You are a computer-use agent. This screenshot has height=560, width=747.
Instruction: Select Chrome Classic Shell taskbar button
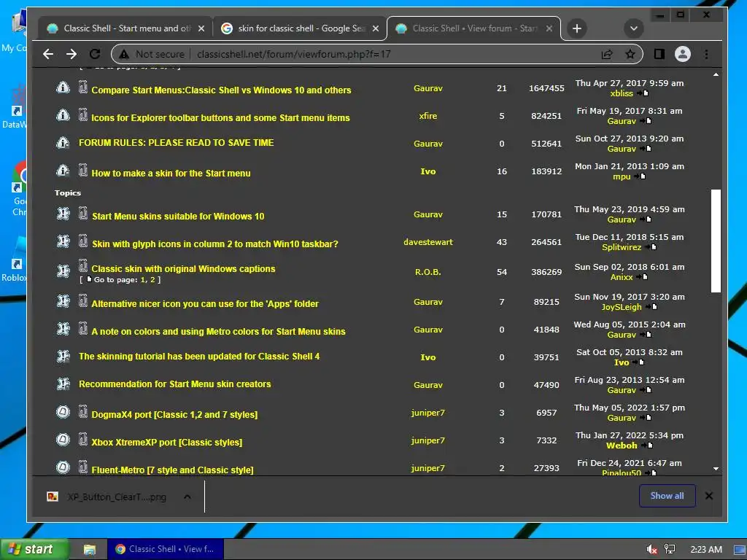(165, 550)
